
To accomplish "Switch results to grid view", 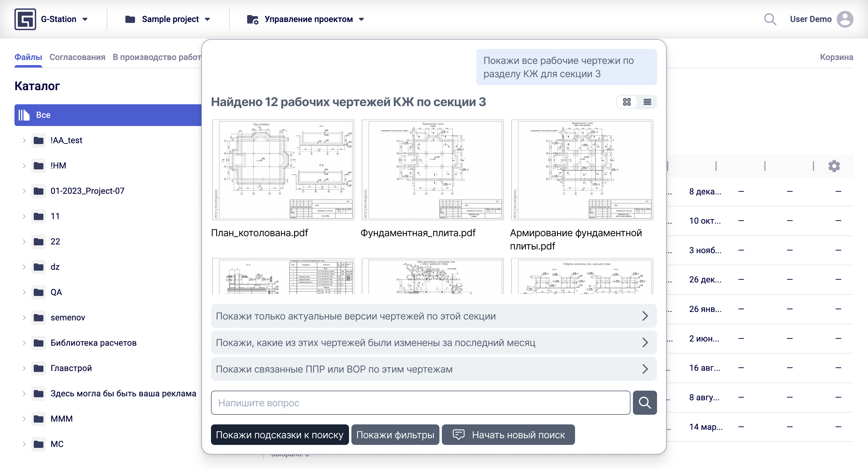I will click(626, 102).
